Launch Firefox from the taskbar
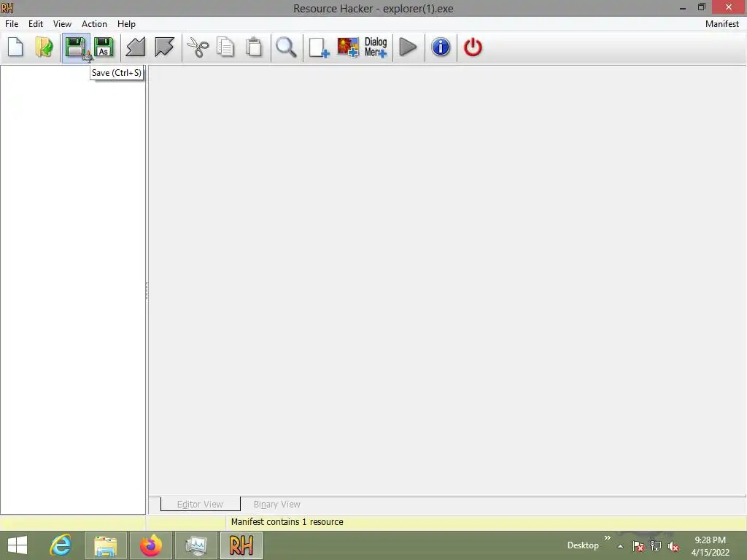 tap(150, 545)
